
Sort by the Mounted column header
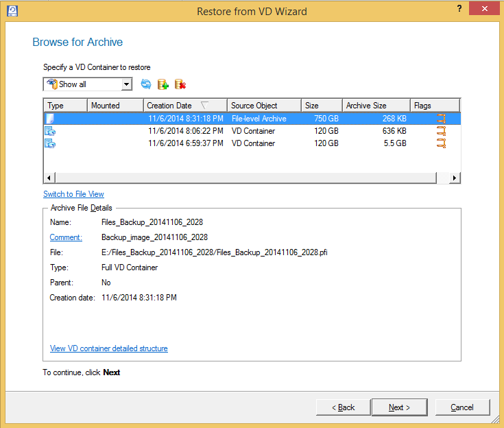115,106
